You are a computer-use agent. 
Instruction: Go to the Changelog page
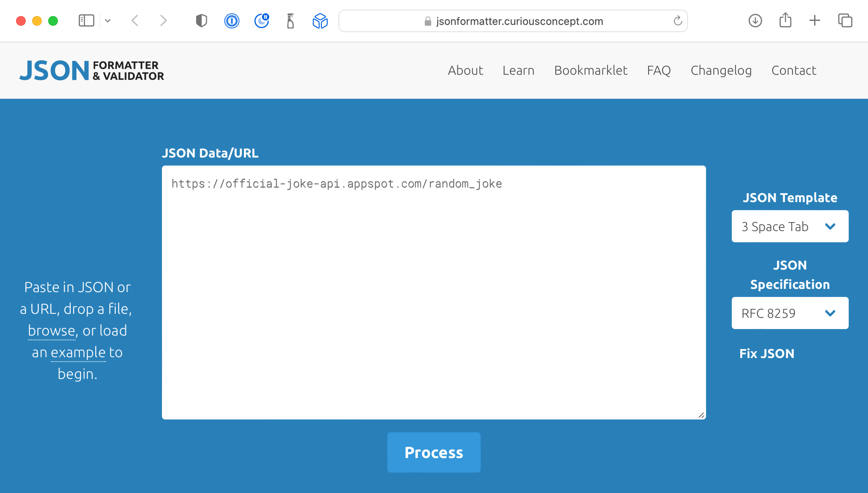coord(721,70)
